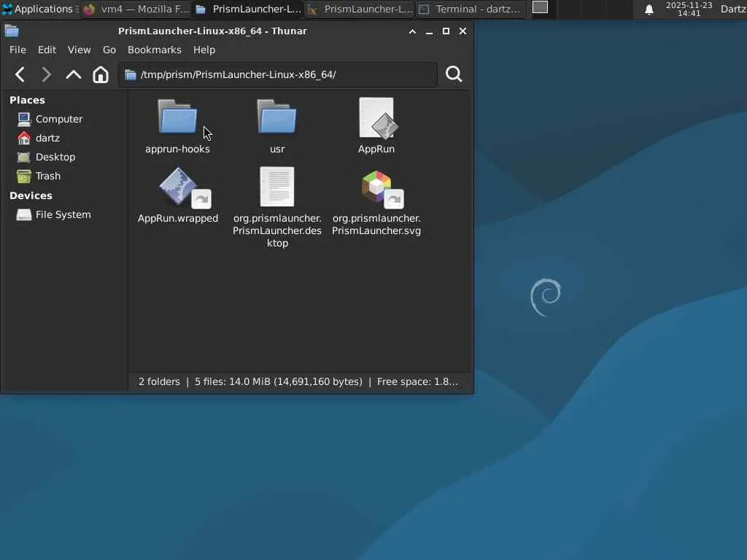The image size is (747, 560).
Task: Select the apprun-hooks folder icon
Action: 177,117
